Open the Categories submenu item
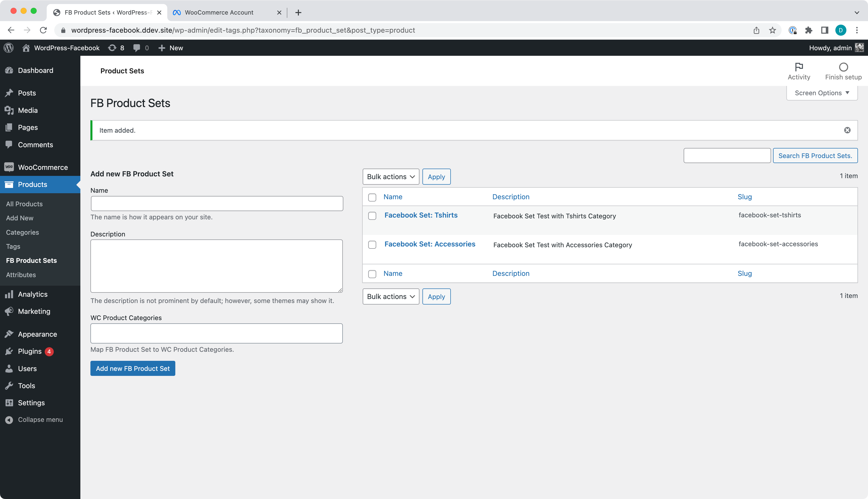868x499 pixels. 23,232
